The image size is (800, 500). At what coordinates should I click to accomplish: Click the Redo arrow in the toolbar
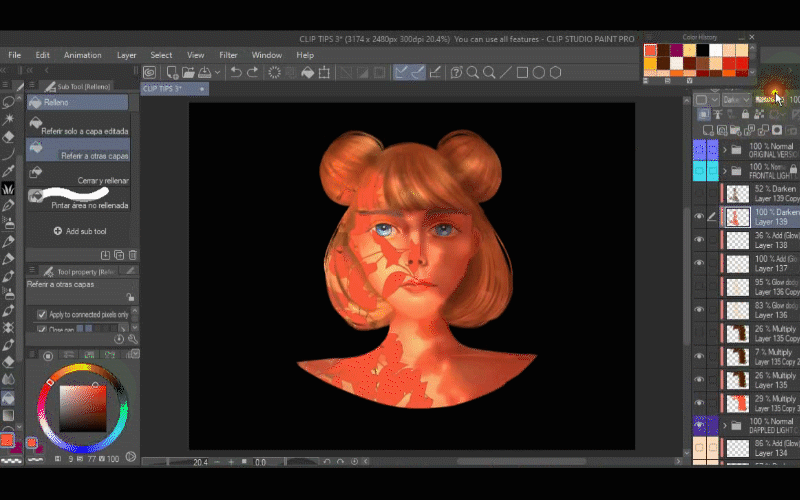(253, 72)
